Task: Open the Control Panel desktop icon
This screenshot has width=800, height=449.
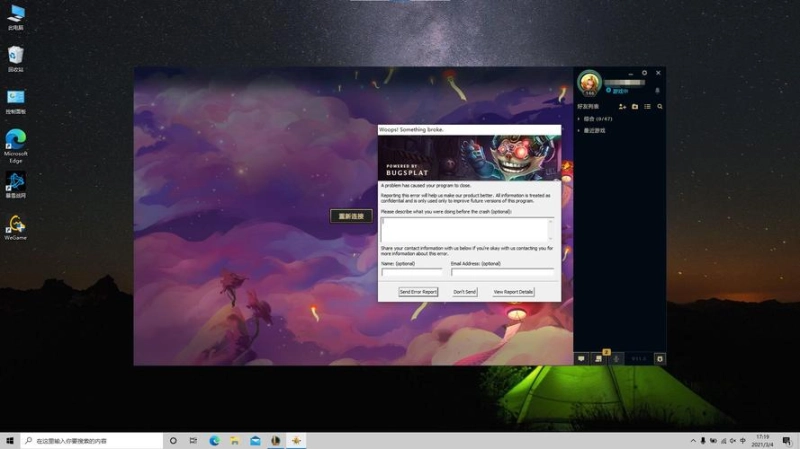Action: point(16,102)
